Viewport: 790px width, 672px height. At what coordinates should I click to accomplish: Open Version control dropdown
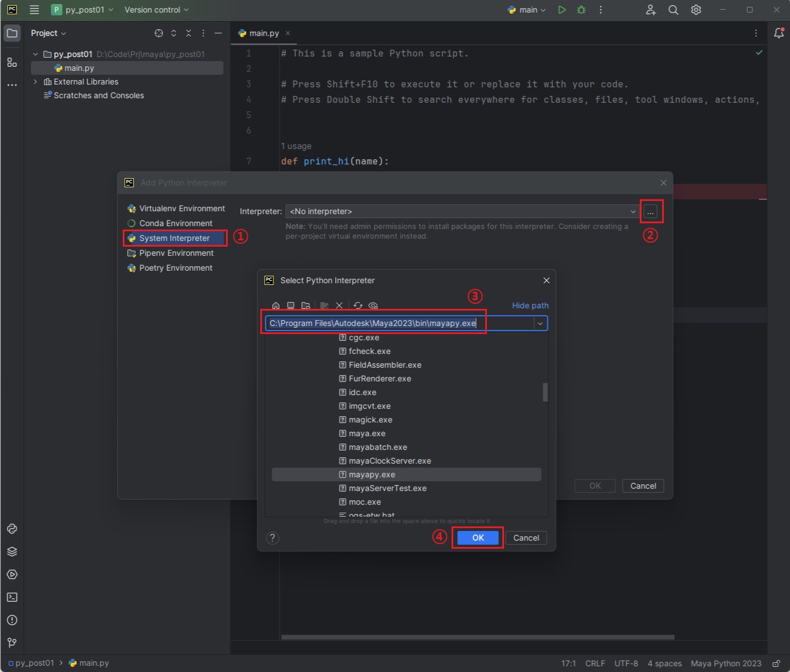(156, 10)
